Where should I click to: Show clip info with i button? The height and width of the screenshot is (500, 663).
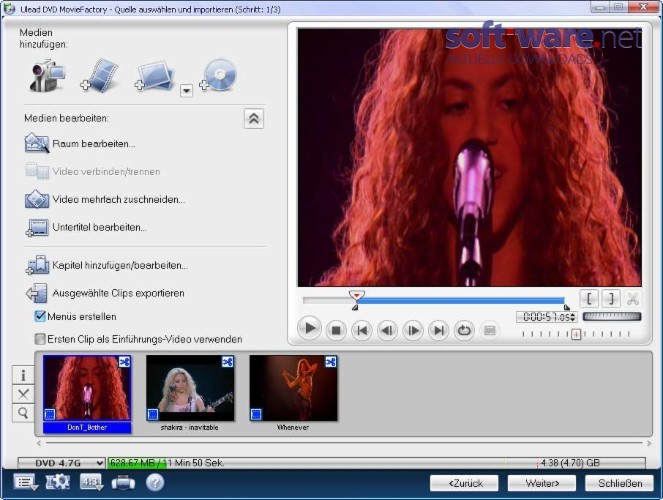[23, 375]
